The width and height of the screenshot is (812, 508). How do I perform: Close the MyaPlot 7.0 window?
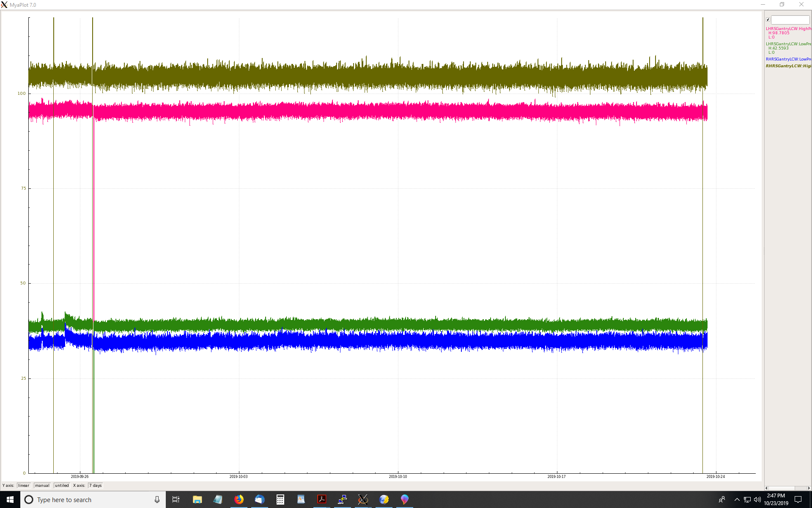pyautogui.click(x=801, y=5)
